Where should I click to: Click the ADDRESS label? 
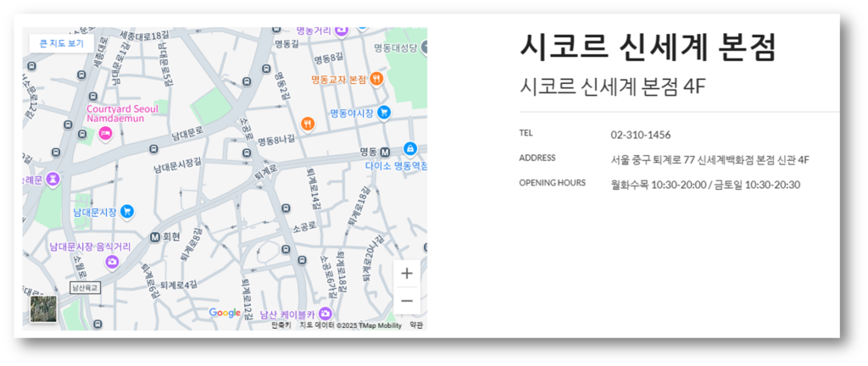pos(537,158)
